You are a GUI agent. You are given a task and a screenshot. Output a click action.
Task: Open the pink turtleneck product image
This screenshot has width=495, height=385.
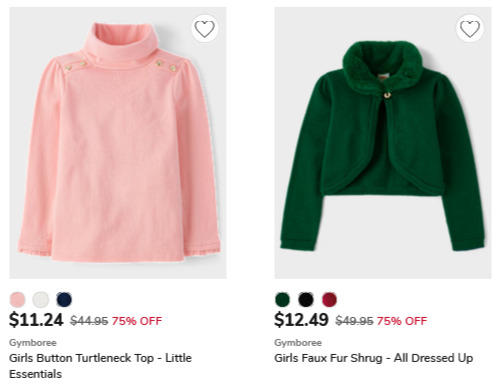point(118,143)
